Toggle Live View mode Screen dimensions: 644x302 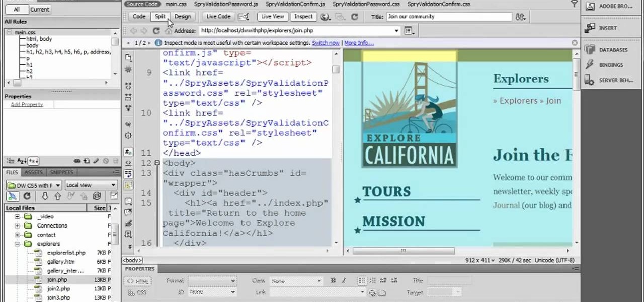tap(273, 17)
